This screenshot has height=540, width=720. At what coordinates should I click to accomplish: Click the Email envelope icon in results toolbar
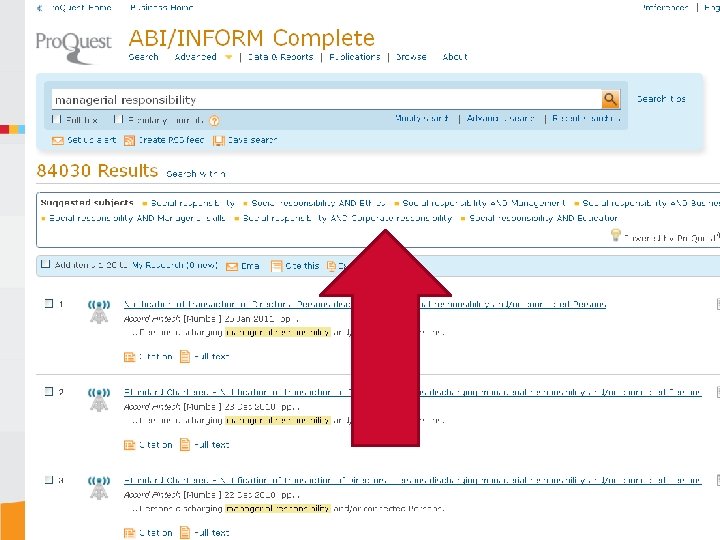[x=232, y=266]
